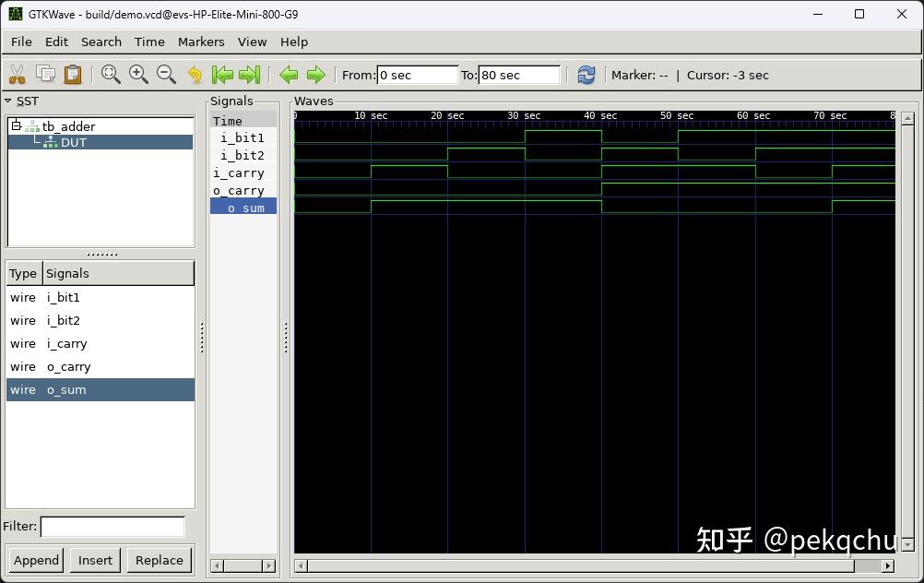Open the Search menu
Image resolution: width=924 pixels, height=583 pixels.
tap(101, 42)
